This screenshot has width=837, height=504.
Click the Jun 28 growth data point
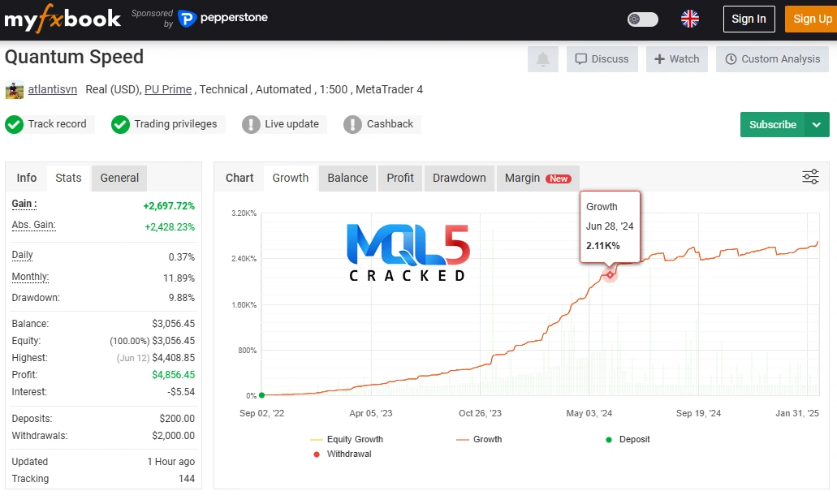click(610, 274)
